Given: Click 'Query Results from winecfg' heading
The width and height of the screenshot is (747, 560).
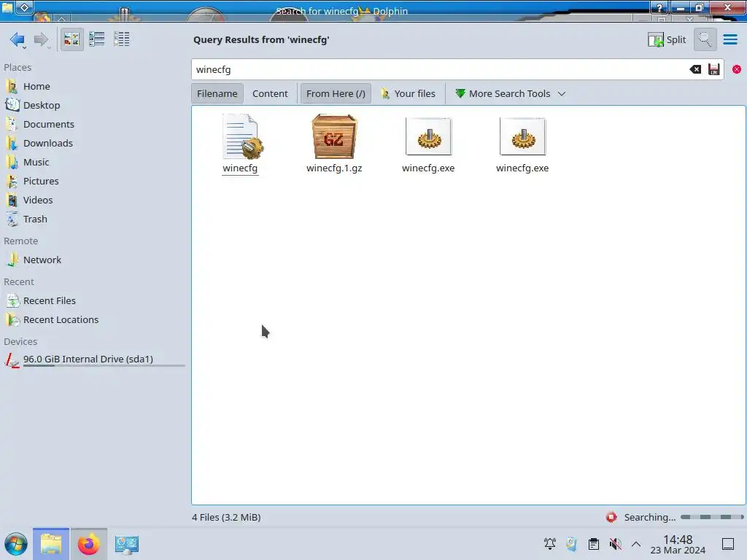Looking at the screenshot, I should click(x=261, y=39).
